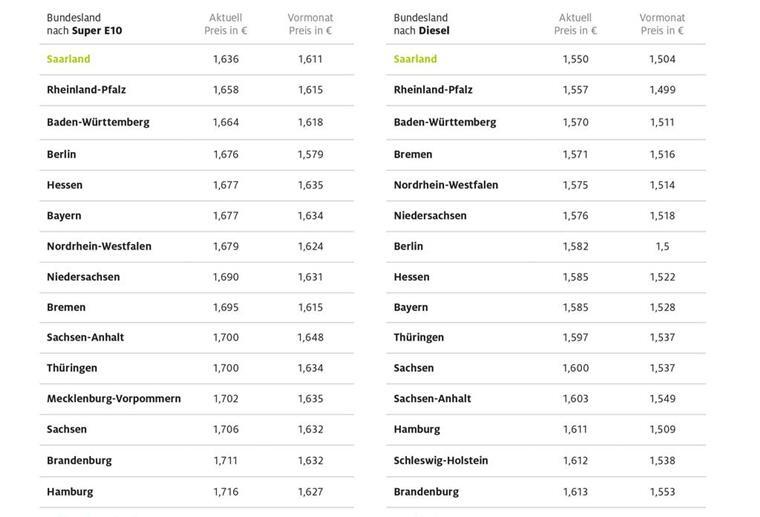The image size is (760, 517).
Task: Click the Bundesland nach Super E10 header
Action: (x=84, y=24)
